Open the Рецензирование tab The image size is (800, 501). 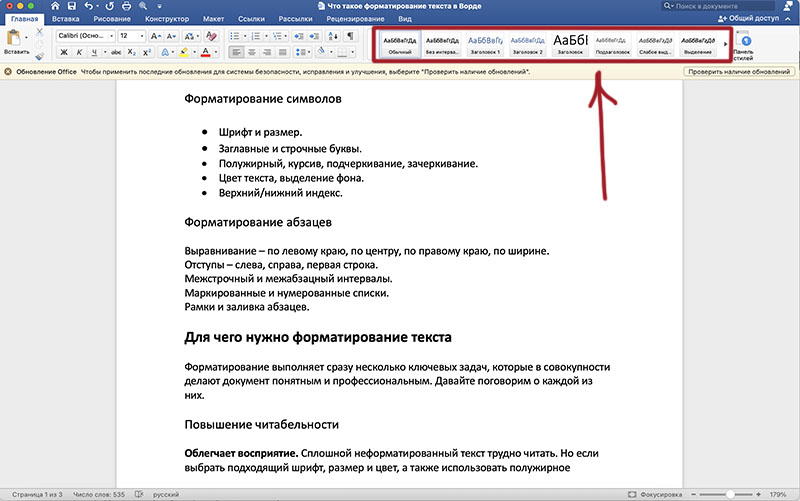click(x=355, y=19)
